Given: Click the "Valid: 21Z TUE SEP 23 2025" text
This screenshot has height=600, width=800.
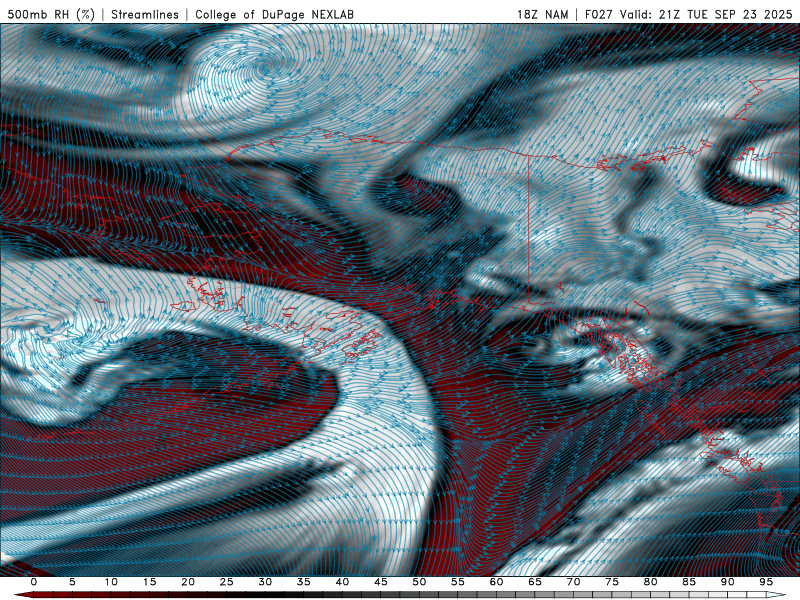Looking at the screenshot, I should pyautogui.click(x=706, y=14).
